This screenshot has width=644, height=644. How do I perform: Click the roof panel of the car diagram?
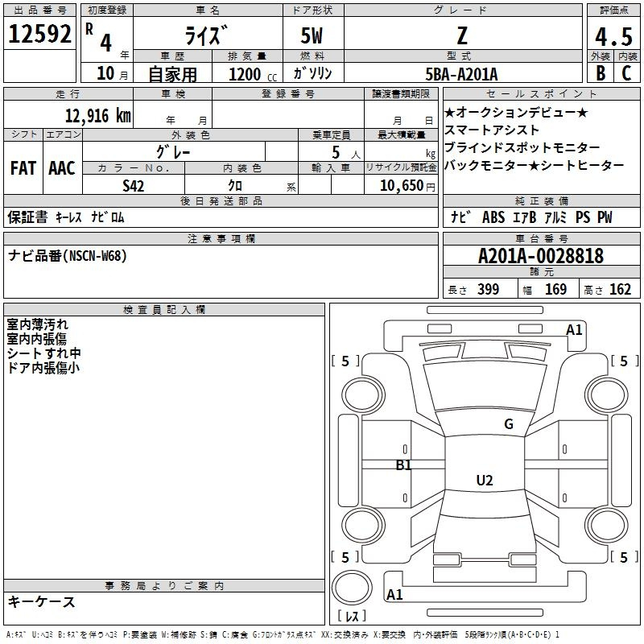click(x=484, y=499)
